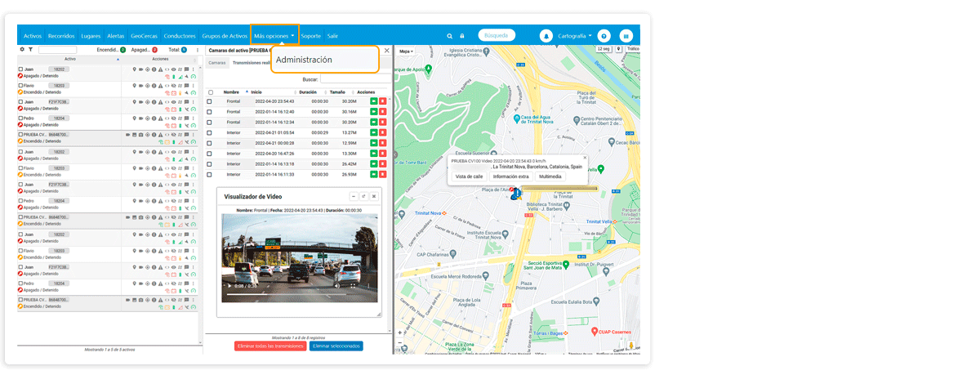The width and height of the screenshot is (980, 375).
Task: Open the Mapa type dropdown on the map
Action: click(405, 51)
